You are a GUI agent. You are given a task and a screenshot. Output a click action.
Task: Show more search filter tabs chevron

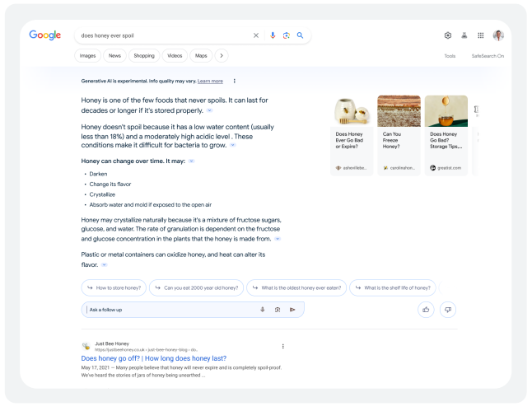[221, 56]
